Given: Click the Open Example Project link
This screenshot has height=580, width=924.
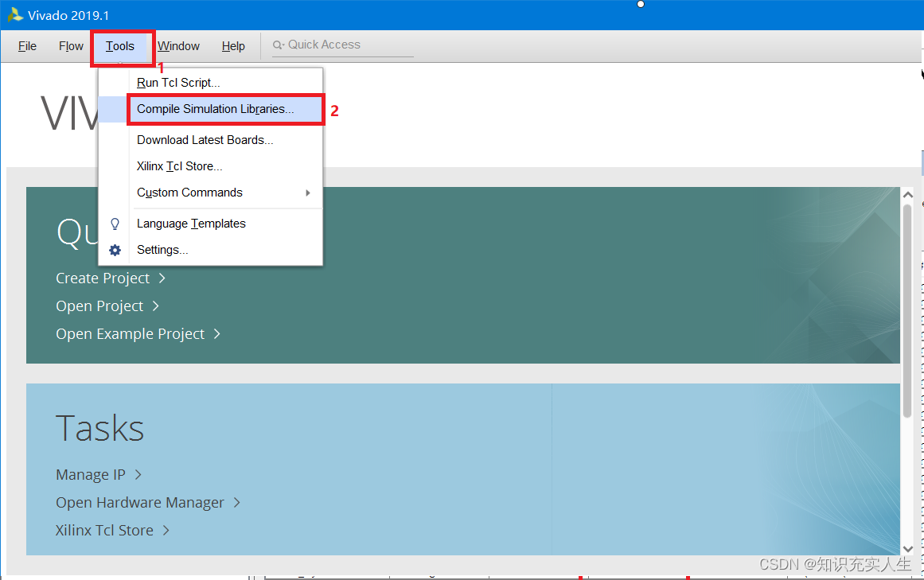Looking at the screenshot, I should tap(131, 334).
